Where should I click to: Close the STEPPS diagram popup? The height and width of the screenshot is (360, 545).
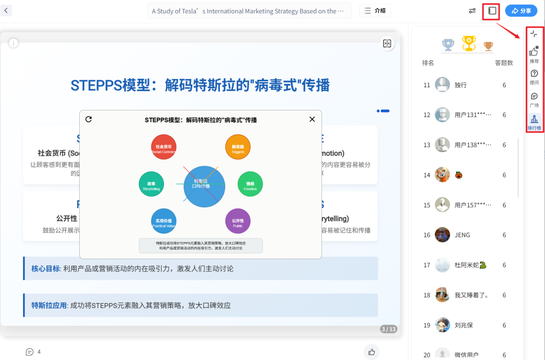tap(312, 119)
